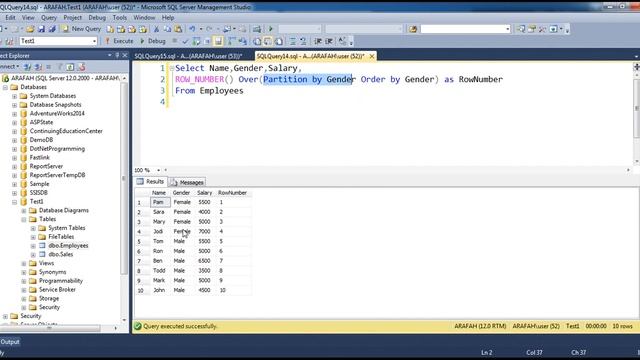640x360 pixels.
Task: Click Uncomment selected lines icon
Action: 303,41
